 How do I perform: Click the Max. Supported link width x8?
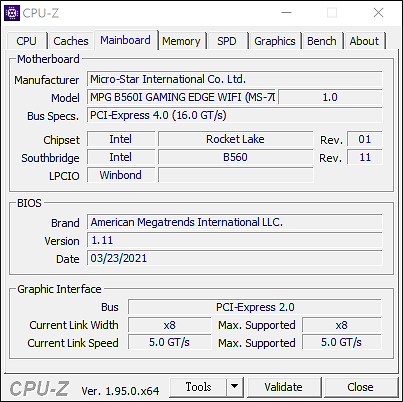(x=342, y=325)
